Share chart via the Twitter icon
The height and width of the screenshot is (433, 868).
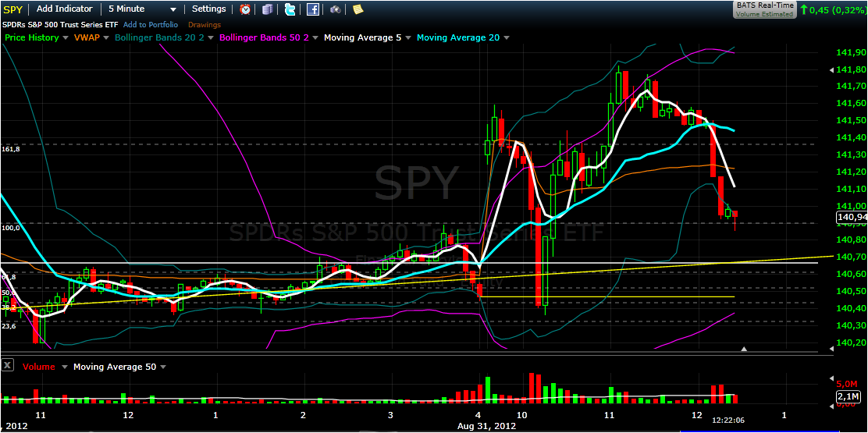point(290,9)
